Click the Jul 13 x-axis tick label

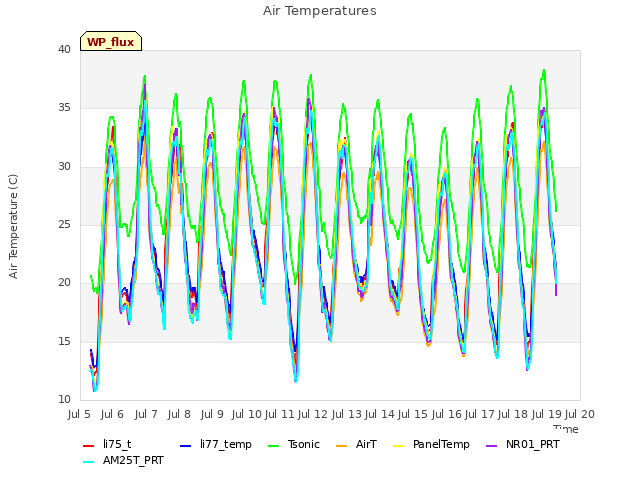(347, 414)
